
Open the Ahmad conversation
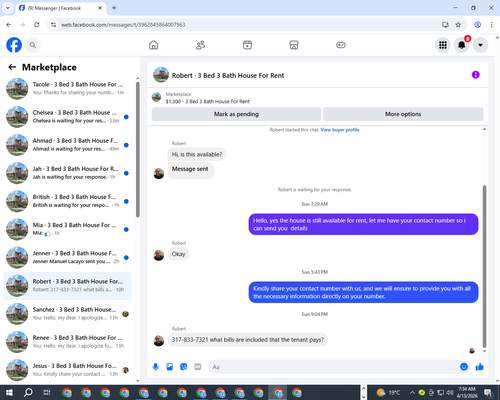coord(67,145)
